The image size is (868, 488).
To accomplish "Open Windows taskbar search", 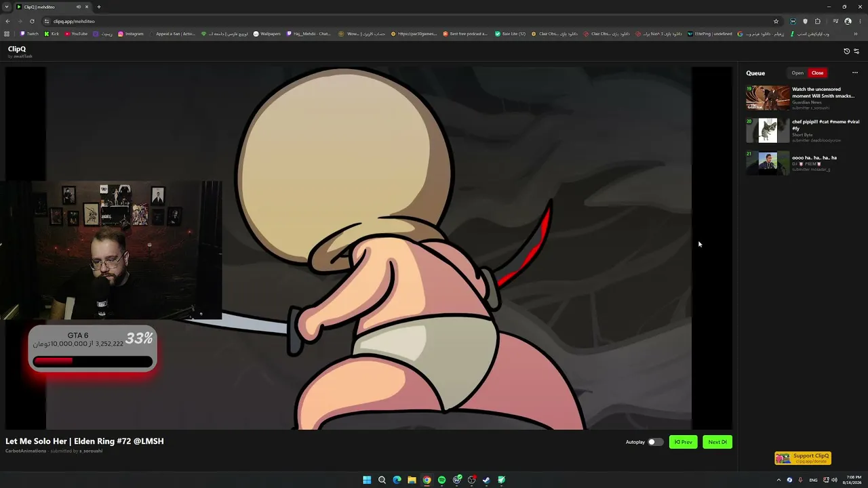I will (x=382, y=480).
